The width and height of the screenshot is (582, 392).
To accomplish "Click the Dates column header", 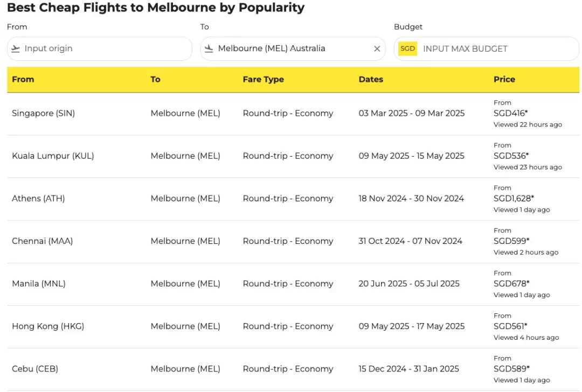I will [x=370, y=79].
